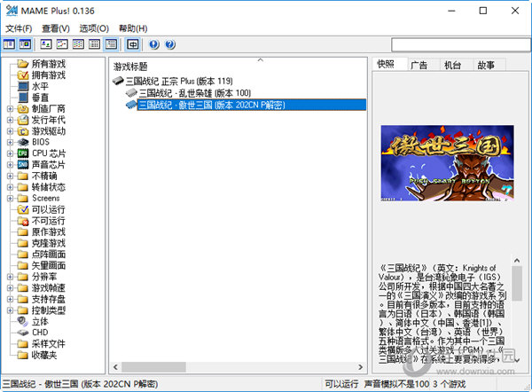532x392 pixels.
Task: Click the icon beside 三国战纪 乱世枭雄
Action: coord(131,92)
